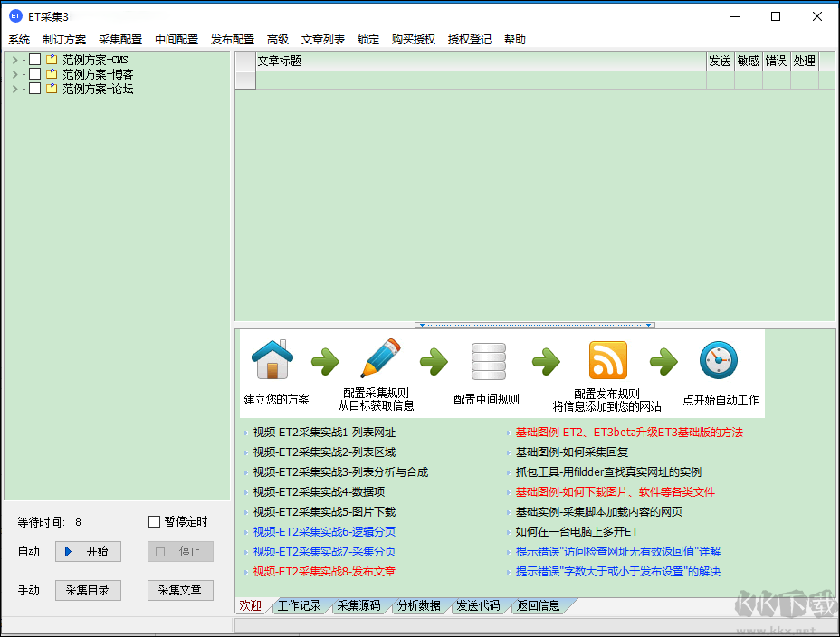Open link 抓包工具-用fildder查找真实网址的实例
This screenshot has width=840, height=637.
coord(608,471)
